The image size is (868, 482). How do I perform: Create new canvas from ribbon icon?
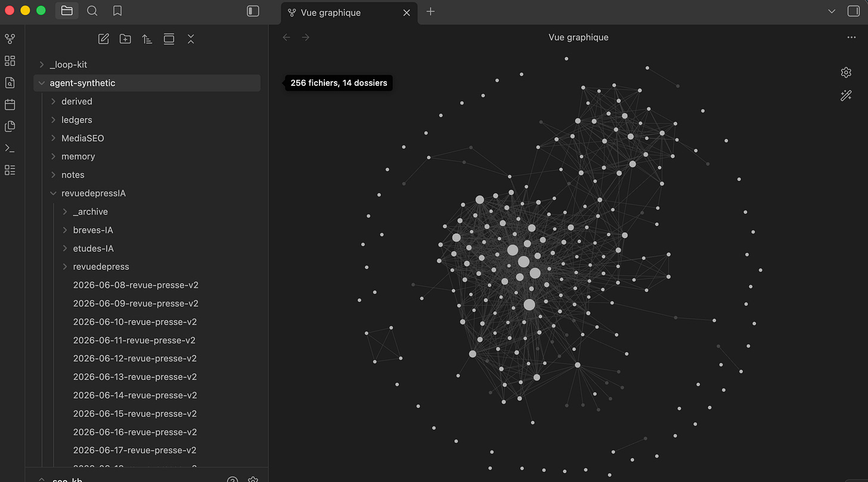coord(10,61)
